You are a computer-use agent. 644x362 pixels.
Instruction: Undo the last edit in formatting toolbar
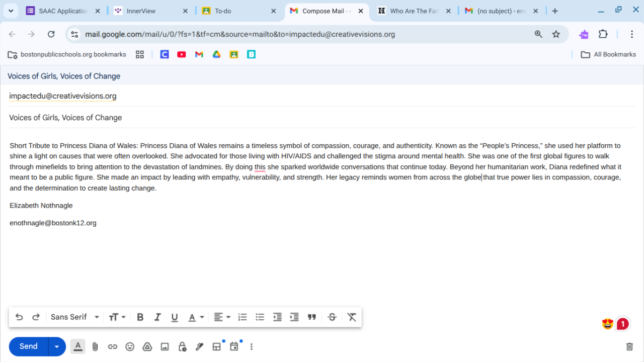pos(19,317)
